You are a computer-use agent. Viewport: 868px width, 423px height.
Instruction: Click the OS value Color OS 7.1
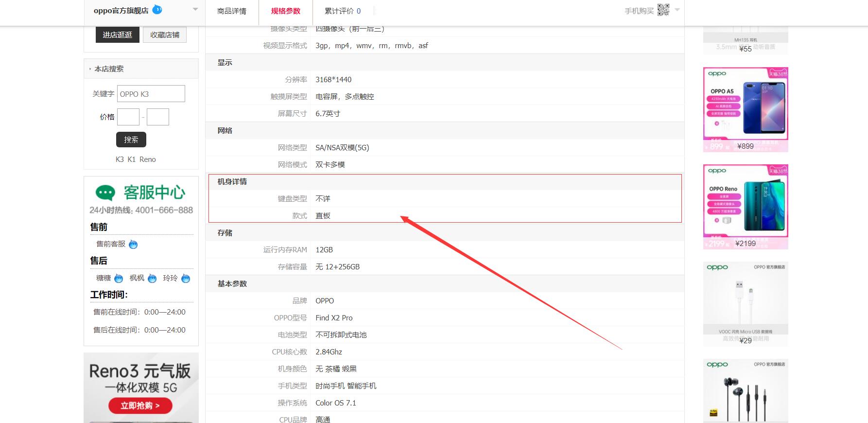[336, 403]
